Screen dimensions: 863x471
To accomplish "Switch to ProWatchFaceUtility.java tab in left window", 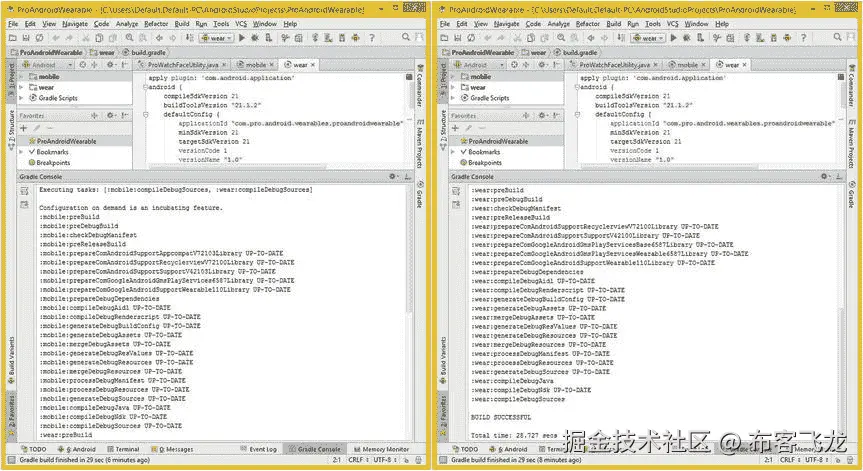I will (x=183, y=65).
